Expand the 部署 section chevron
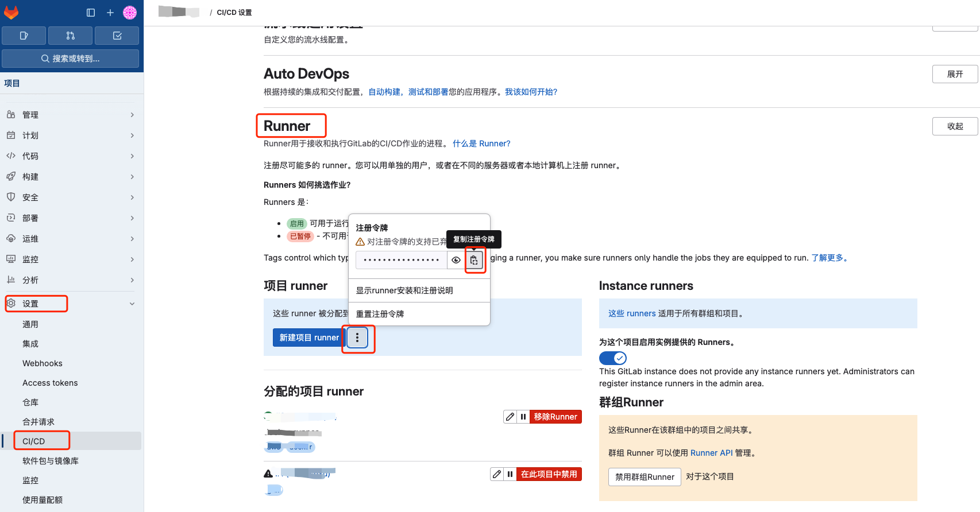 pyautogui.click(x=132, y=218)
